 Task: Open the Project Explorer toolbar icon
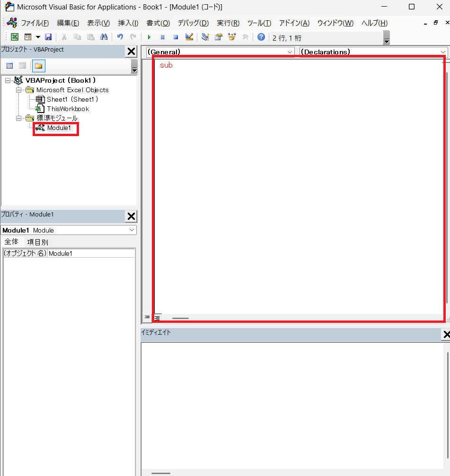click(x=205, y=37)
